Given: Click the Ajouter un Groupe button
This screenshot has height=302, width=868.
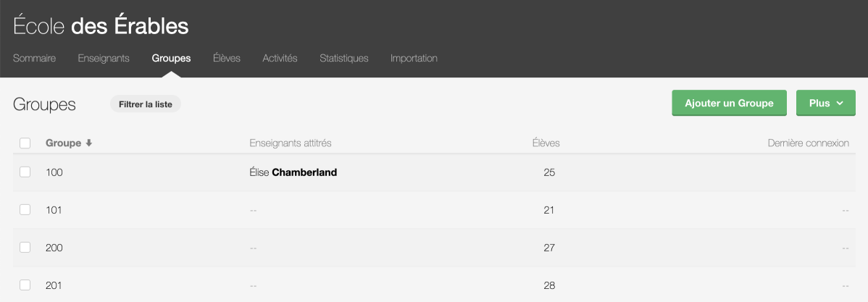Looking at the screenshot, I should (x=729, y=103).
